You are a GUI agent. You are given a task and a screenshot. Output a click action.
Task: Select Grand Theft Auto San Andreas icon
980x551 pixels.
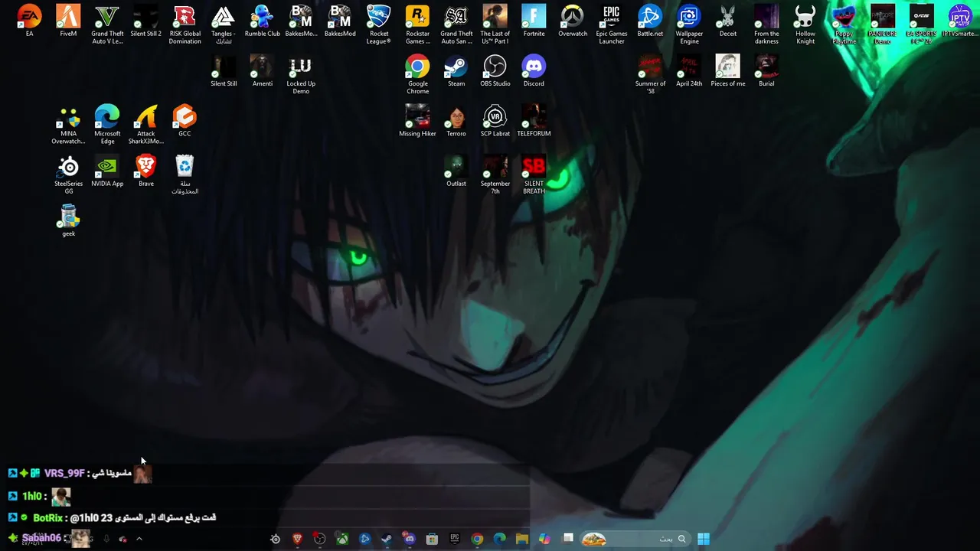coord(456,24)
